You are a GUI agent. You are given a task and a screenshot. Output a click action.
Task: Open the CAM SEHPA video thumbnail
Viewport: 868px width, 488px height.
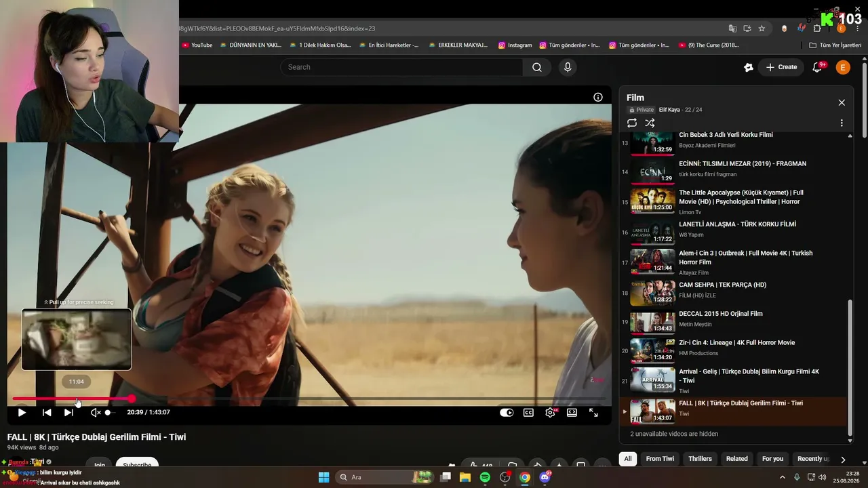(x=653, y=293)
